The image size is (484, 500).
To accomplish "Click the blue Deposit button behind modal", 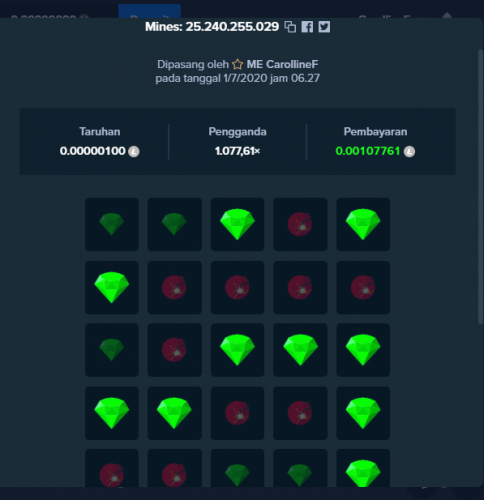I will click(x=150, y=11).
